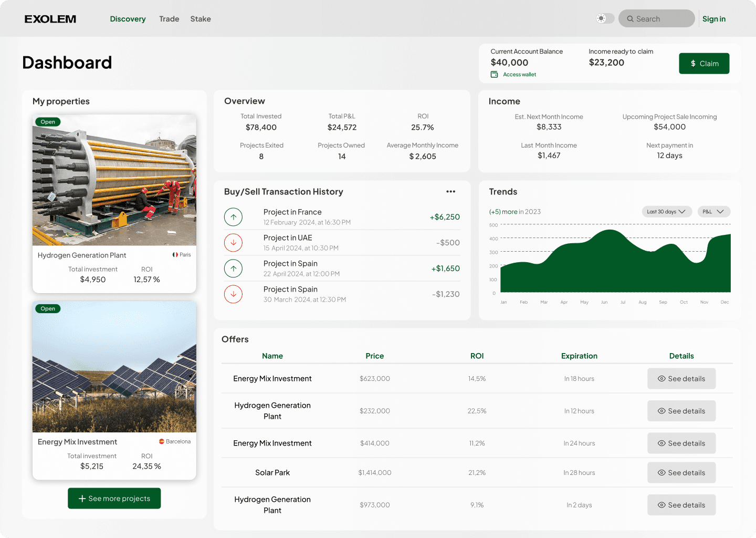Toggle the light/dark theme switch
The width and height of the screenshot is (756, 538).
click(x=605, y=19)
